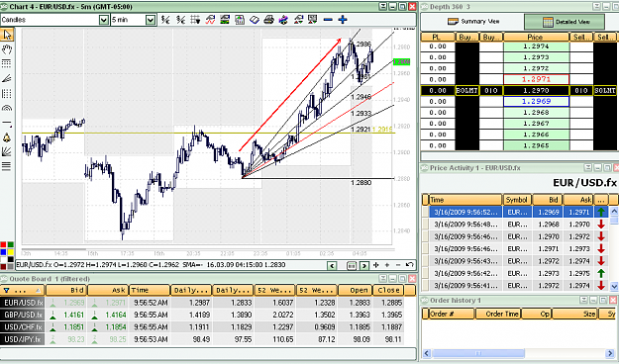Pick the green color swatch
The height and width of the screenshot is (364, 619).
coord(10,245)
